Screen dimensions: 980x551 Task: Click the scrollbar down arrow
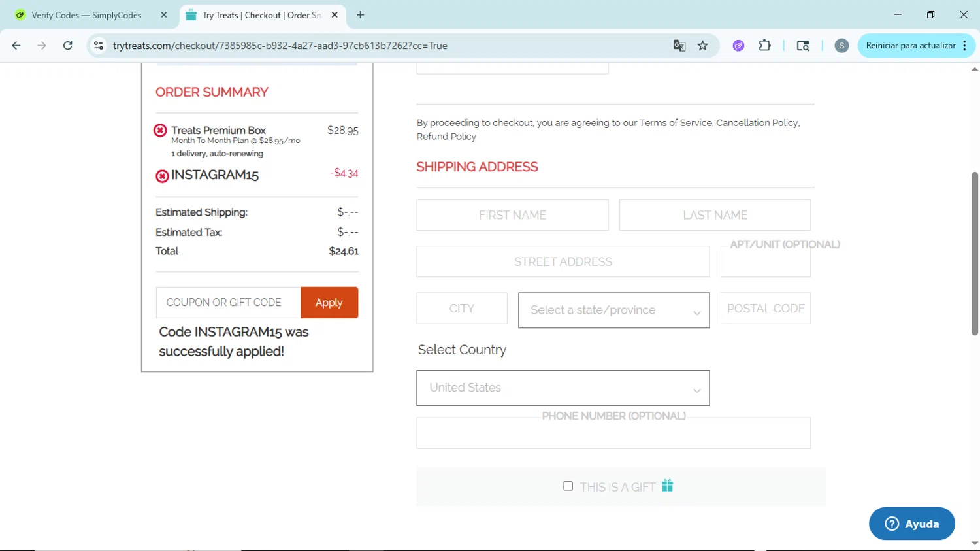point(975,543)
